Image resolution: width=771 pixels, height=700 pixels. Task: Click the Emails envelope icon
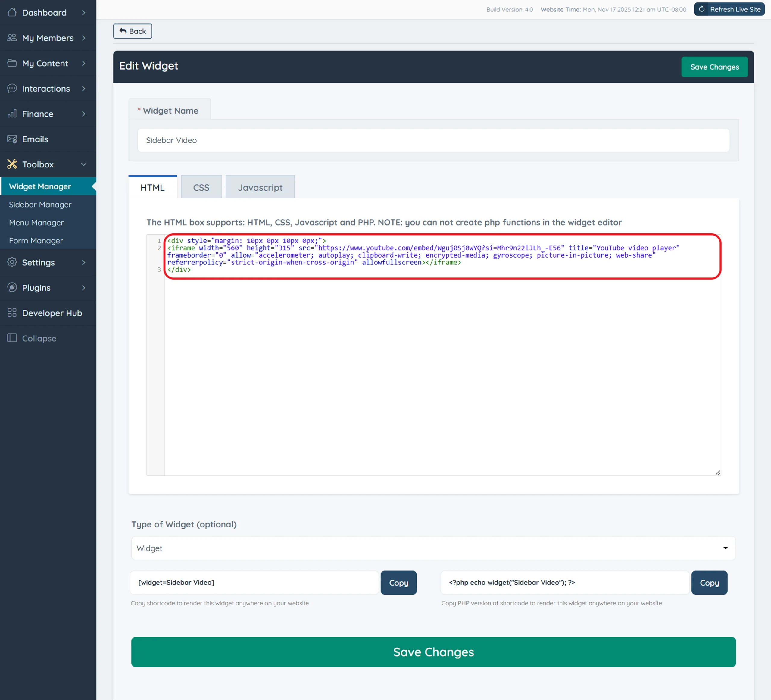[x=12, y=139]
